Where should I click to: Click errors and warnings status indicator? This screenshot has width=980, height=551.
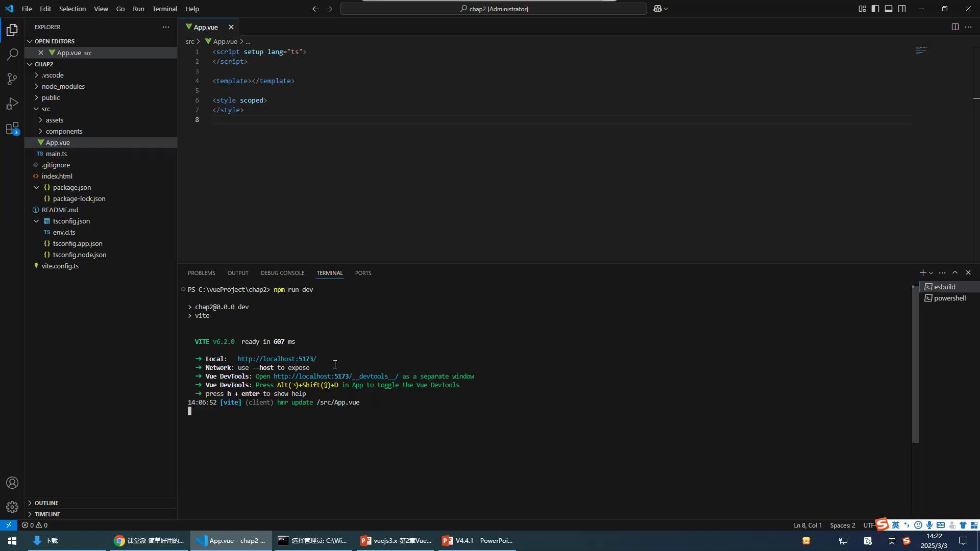pyautogui.click(x=35, y=525)
